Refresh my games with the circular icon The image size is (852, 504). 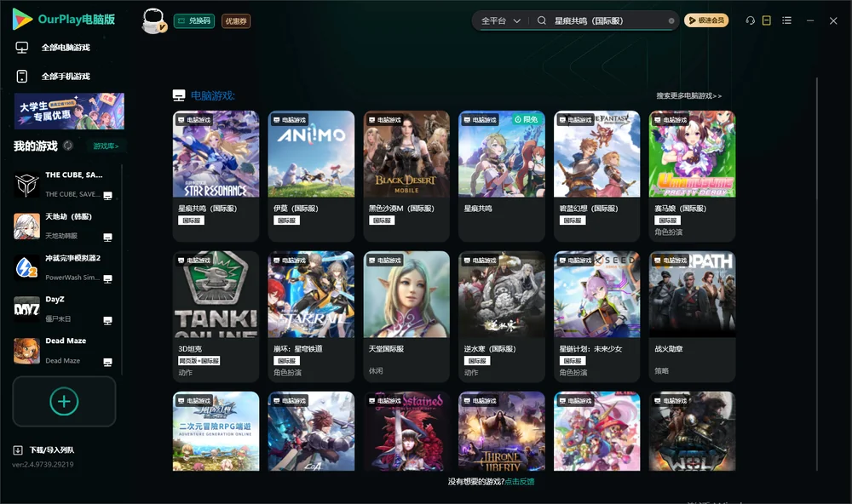coord(68,146)
